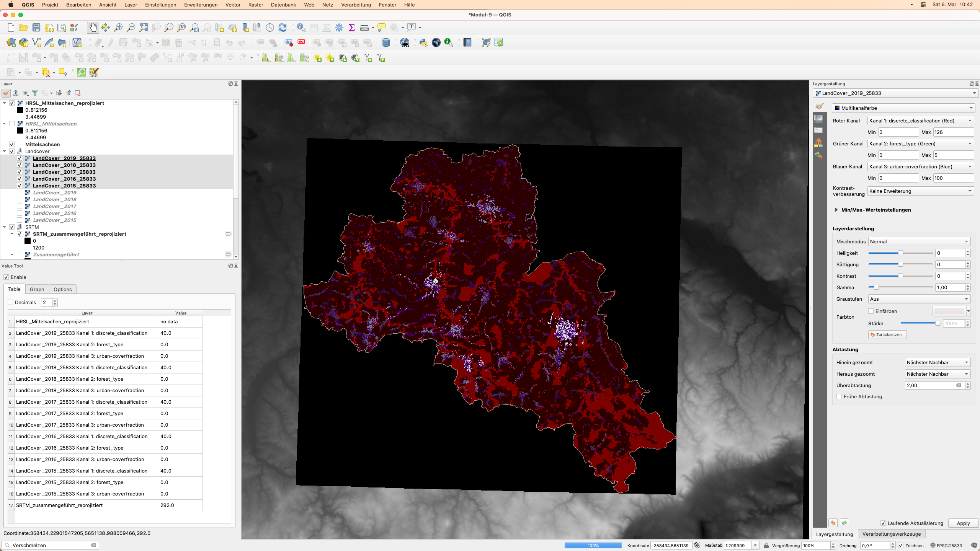980x551 pixels.
Task: Enable the Einfärben checkbox
Action: click(871, 311)
